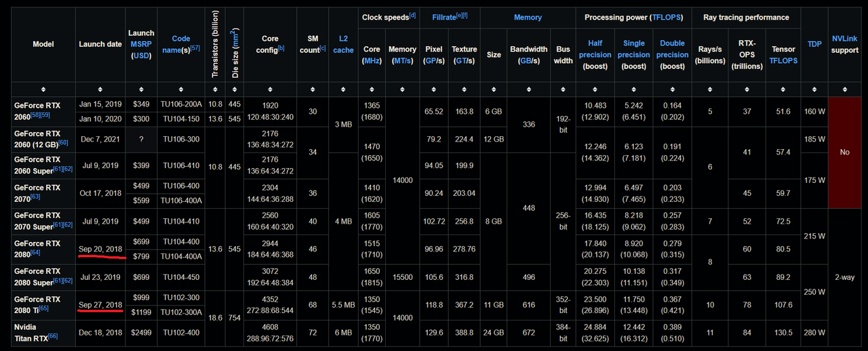Open the MHz link under Core
This screenshot has width=868, height=351.
click(372, 61)
